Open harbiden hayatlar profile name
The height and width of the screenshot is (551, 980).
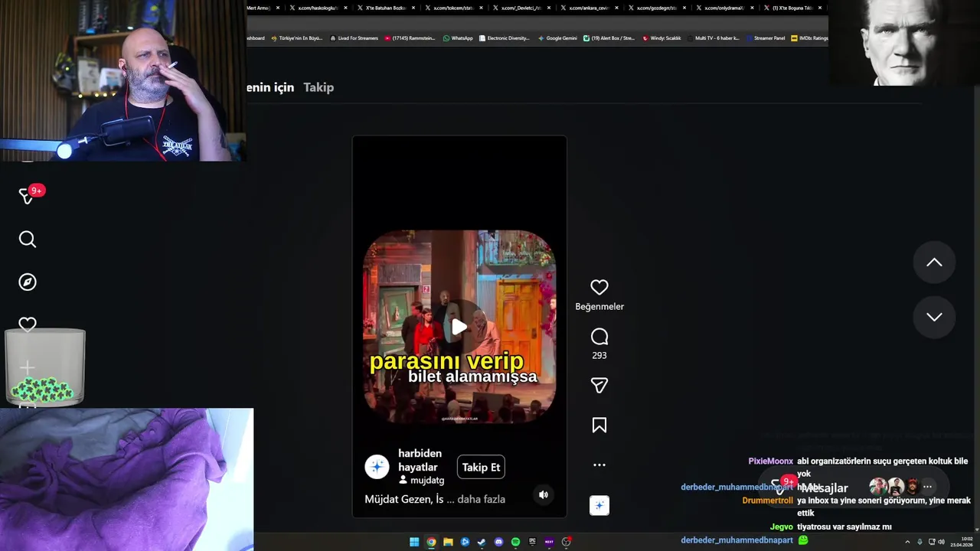click(x=420, y=460)
